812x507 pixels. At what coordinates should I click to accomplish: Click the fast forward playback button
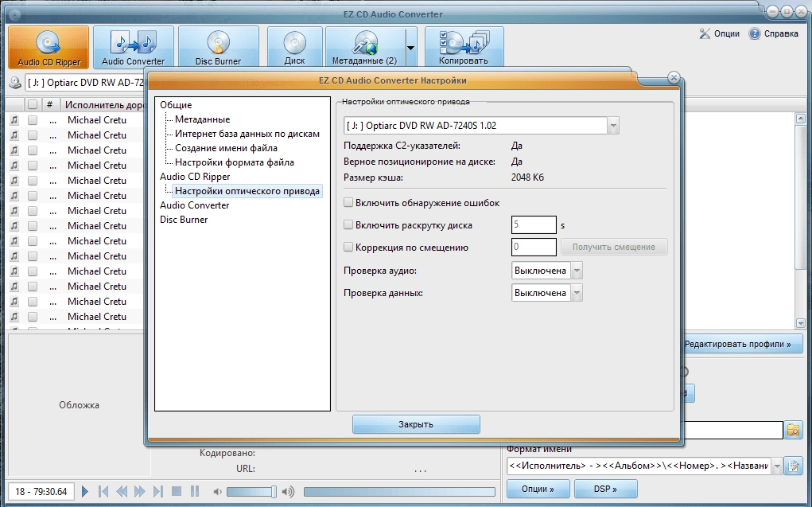click(x=139, y=491)
